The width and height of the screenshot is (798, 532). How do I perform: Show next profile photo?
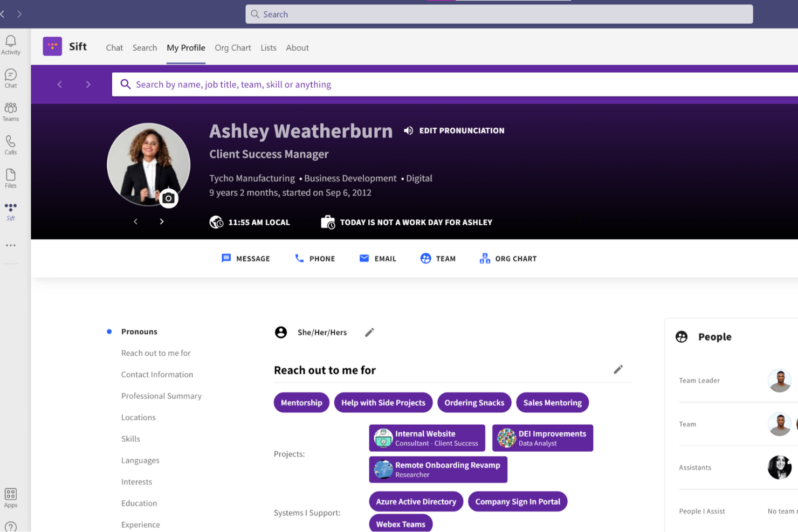(162, 222)
